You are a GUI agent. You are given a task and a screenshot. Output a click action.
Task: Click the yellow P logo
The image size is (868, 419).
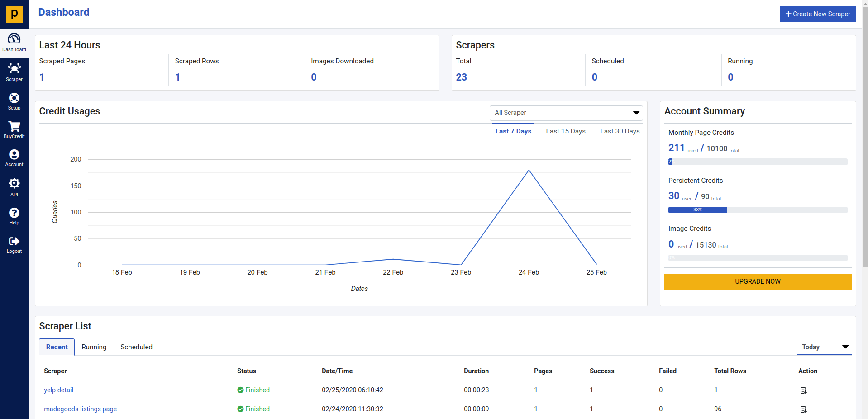(14, 14)
